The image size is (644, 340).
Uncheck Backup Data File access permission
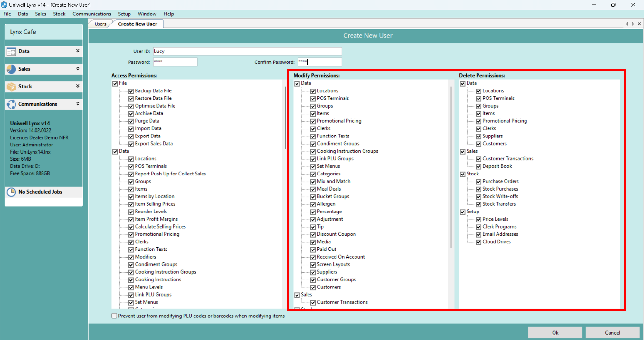tap(131, 91)
